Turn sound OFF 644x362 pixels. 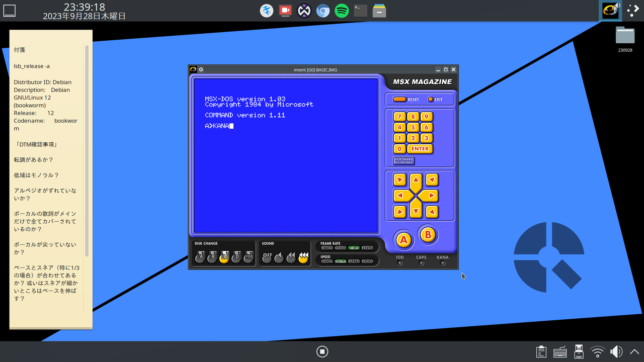[x=267, y=257]
